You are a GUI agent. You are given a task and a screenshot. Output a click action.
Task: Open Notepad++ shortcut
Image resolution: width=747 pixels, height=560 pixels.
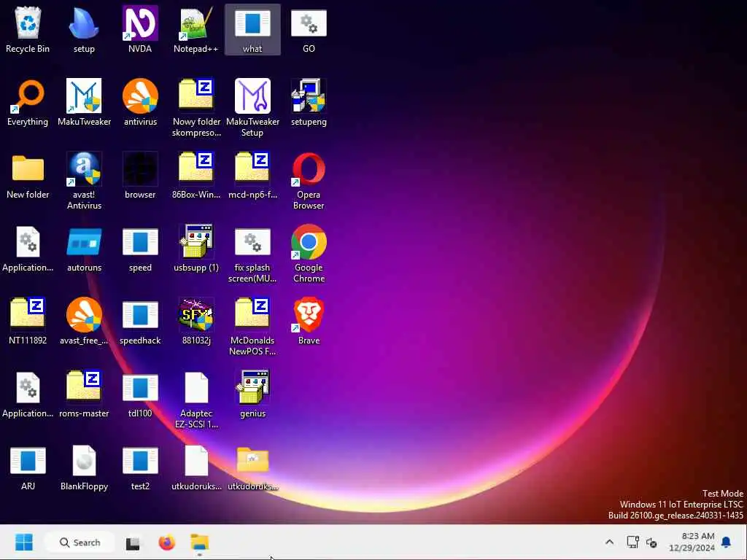[x=196, y=29]
